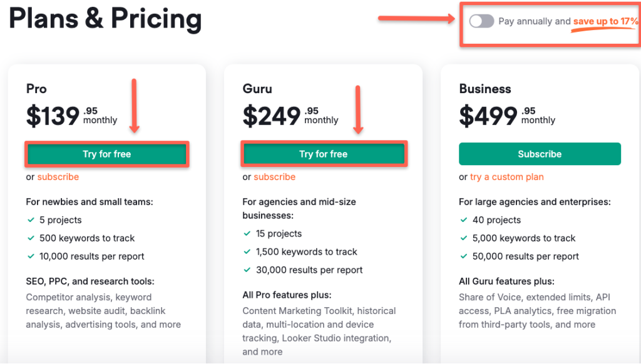This screenshot has height=364, width=641.
Task: Select the checkmark beside "15 projects"
Action: 247,234
